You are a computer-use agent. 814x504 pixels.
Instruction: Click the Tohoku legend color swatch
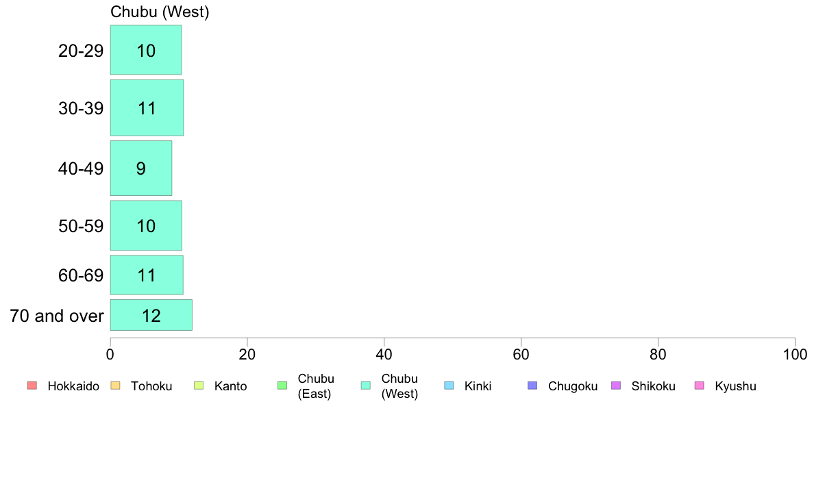[115, 386]
